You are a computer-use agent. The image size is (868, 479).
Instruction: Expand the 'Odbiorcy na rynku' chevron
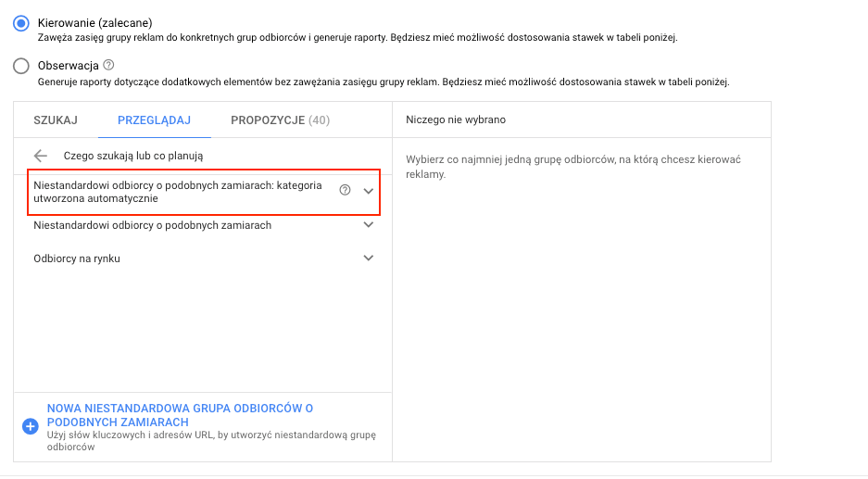369,258
